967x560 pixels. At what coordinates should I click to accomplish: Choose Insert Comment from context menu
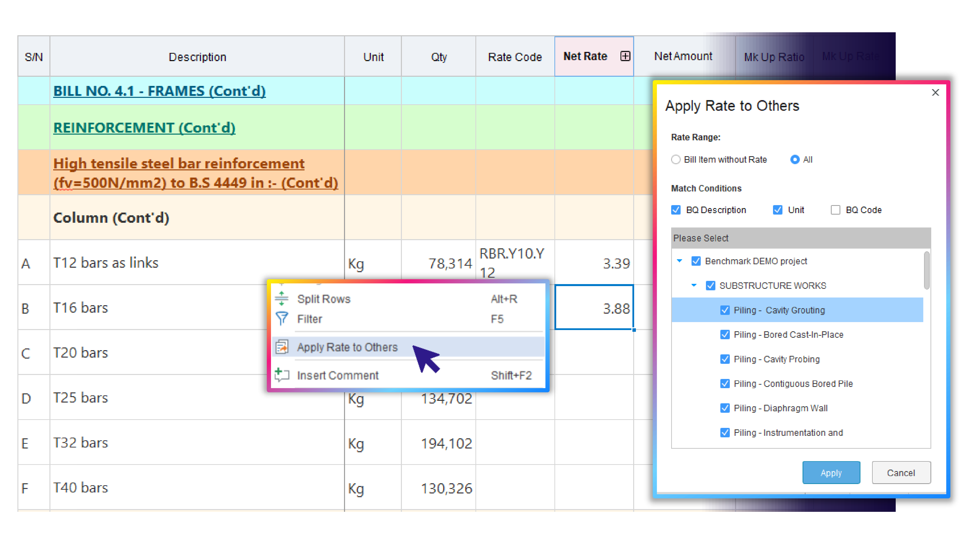click(338, 375)
